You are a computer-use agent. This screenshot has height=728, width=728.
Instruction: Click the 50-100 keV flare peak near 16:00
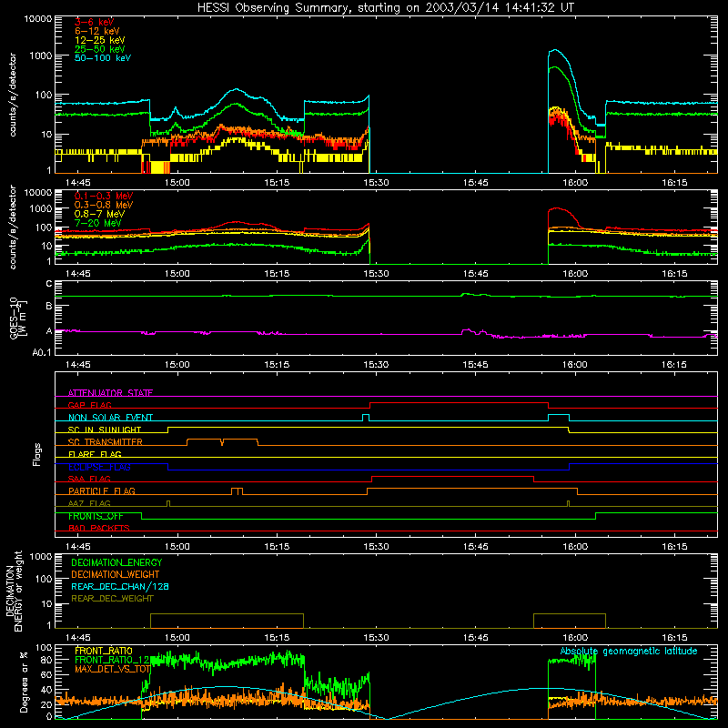[555, 50]
